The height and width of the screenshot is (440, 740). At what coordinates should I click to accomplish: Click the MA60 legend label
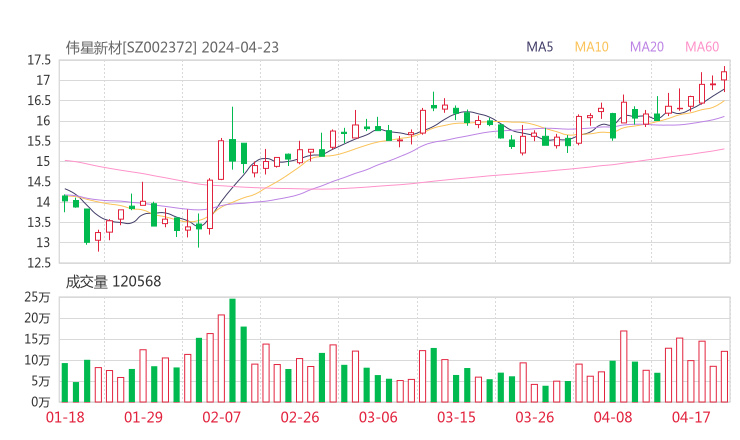(x=702, y=47)
